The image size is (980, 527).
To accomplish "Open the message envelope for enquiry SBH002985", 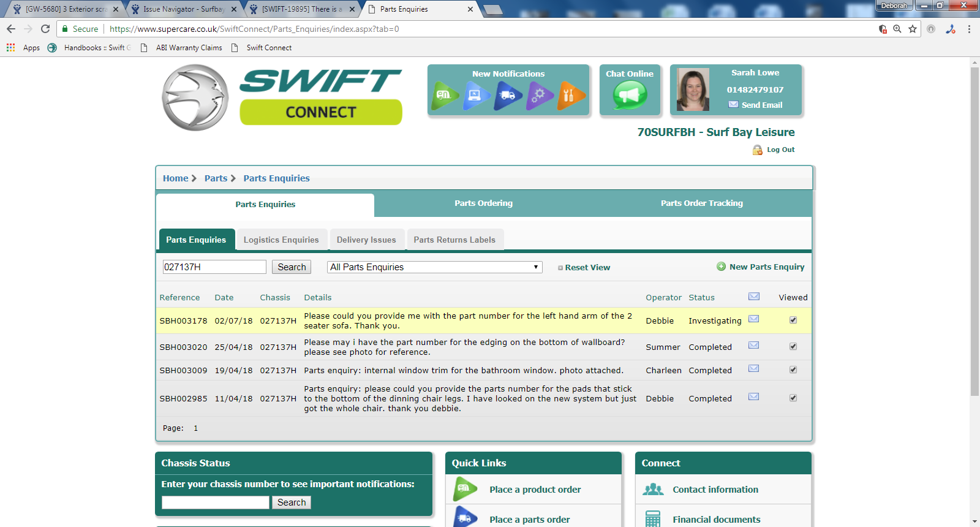I will click(x=754, y=396).
